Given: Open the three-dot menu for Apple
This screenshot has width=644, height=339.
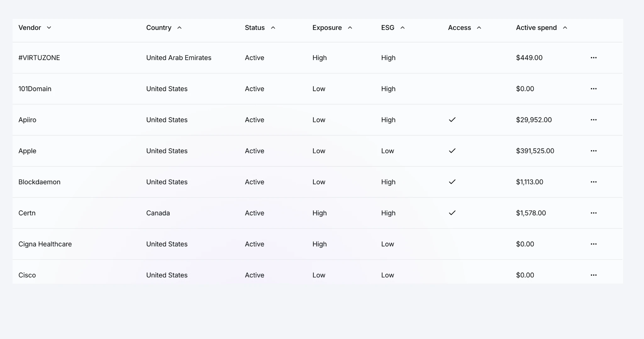Looking at the screenshot, I should (593, 151).
